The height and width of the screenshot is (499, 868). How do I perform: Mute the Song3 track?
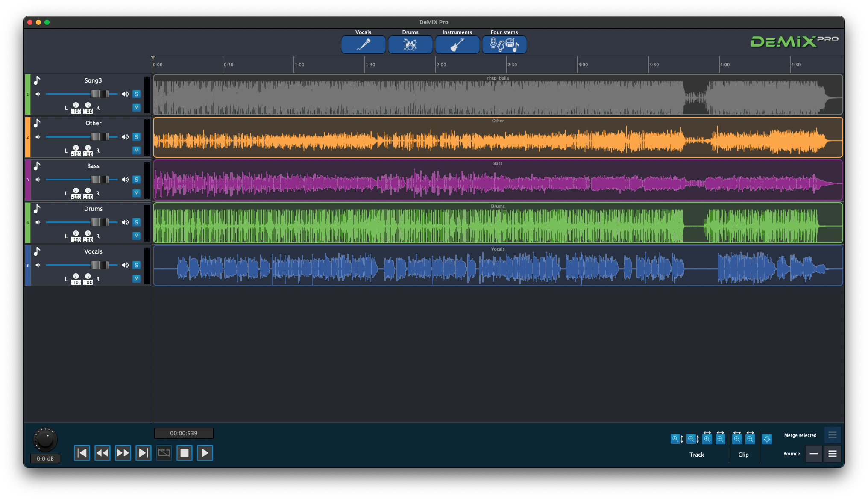[x=136, y=108]
